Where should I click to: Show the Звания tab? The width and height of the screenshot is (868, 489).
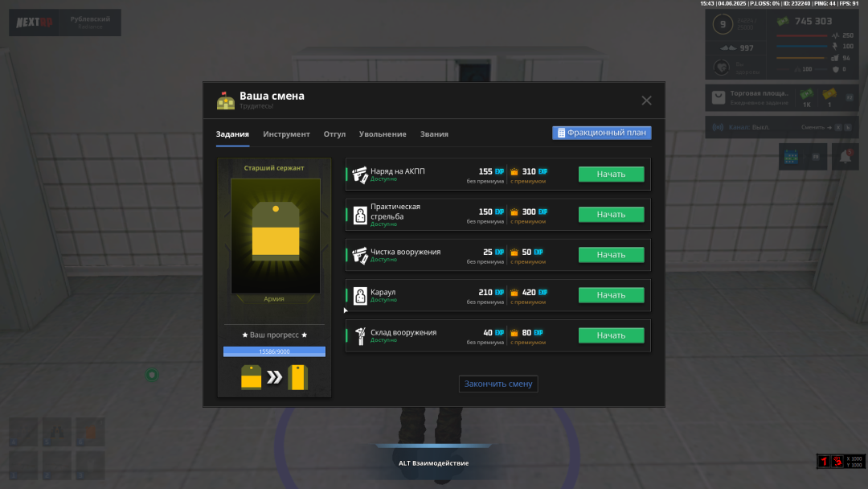[x=434, y=134]
